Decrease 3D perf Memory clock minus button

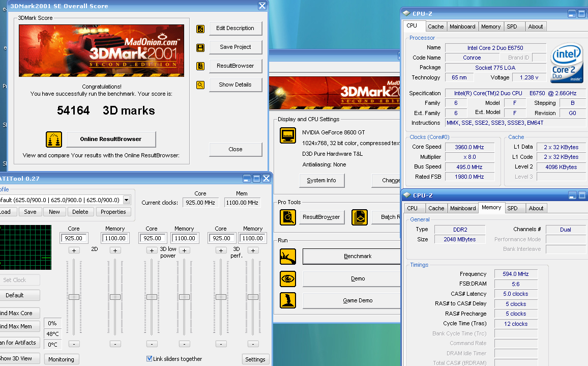pos(253,344)
